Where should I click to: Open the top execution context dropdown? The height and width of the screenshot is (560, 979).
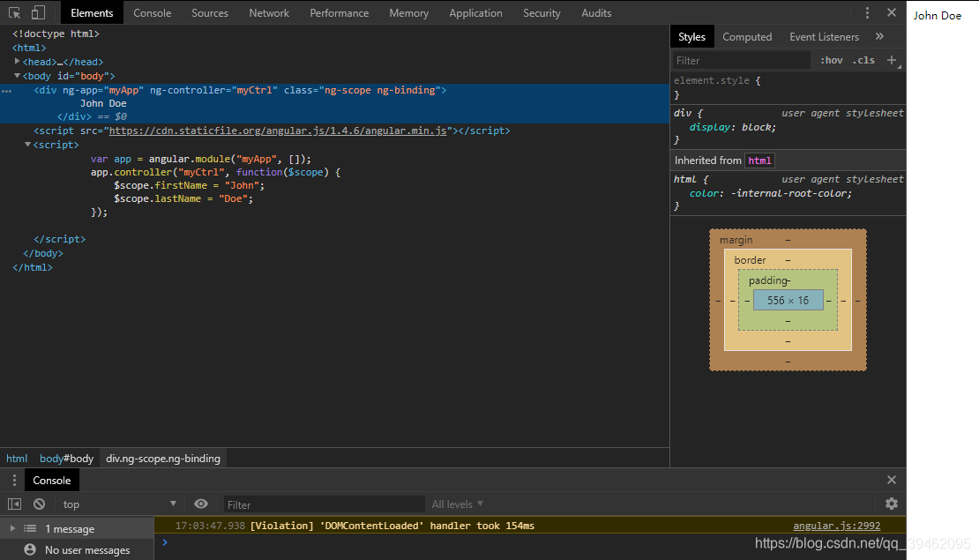tap(120, 504)
